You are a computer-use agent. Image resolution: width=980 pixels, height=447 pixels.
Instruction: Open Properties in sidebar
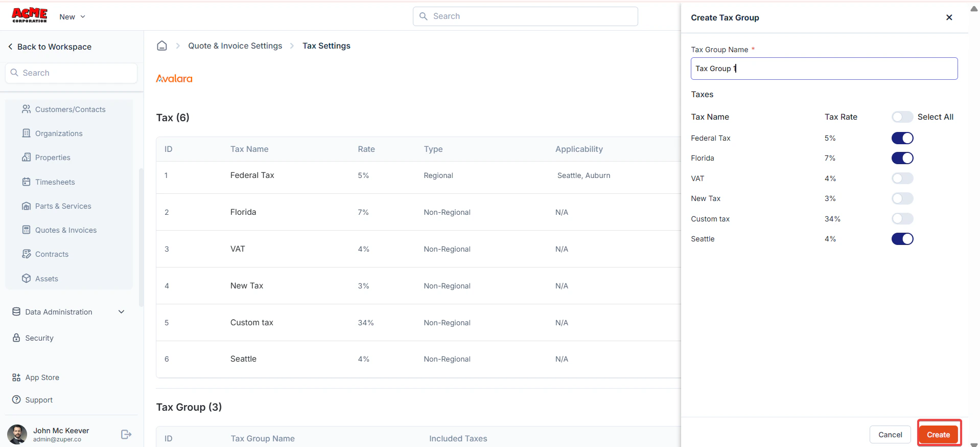coord(53,158)
